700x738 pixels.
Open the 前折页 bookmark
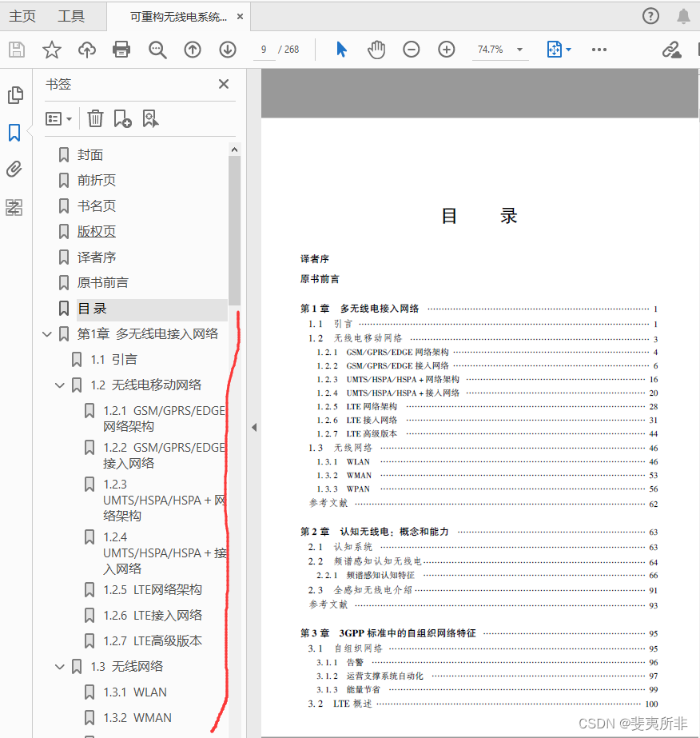point(97,180)
